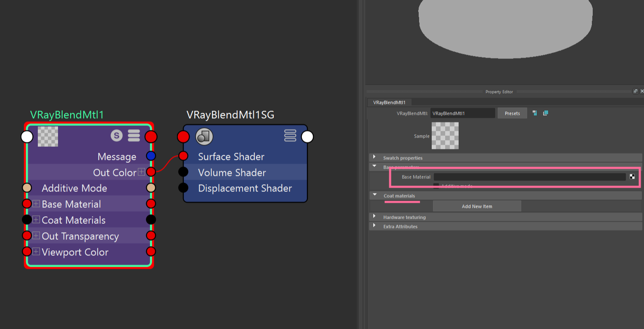Expand the Base Material plus box on node
Viewport: 644px width, 329px height.
click(36, 204)
